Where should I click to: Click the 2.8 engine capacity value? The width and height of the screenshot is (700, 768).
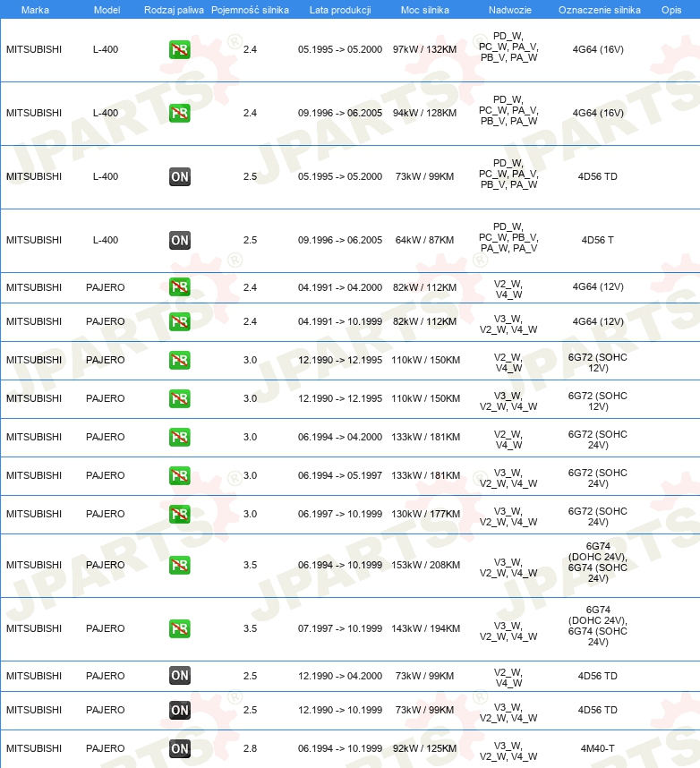(250, 749)
